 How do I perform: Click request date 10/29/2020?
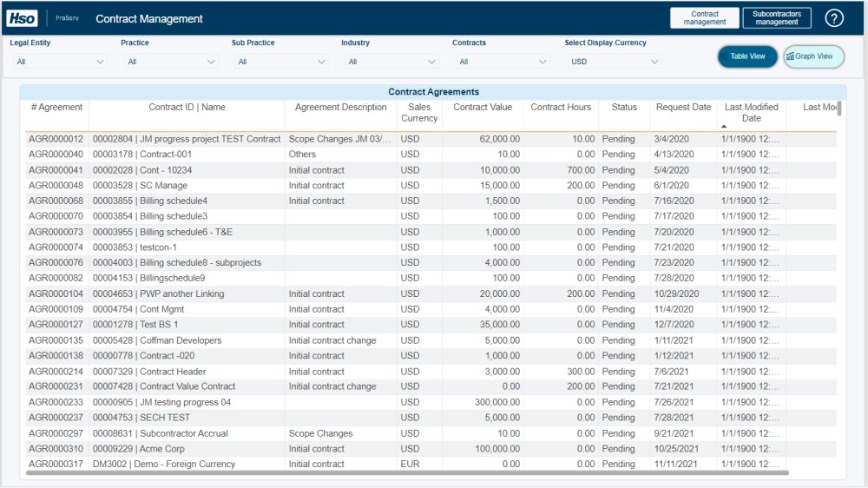click(x=676, y=294)
